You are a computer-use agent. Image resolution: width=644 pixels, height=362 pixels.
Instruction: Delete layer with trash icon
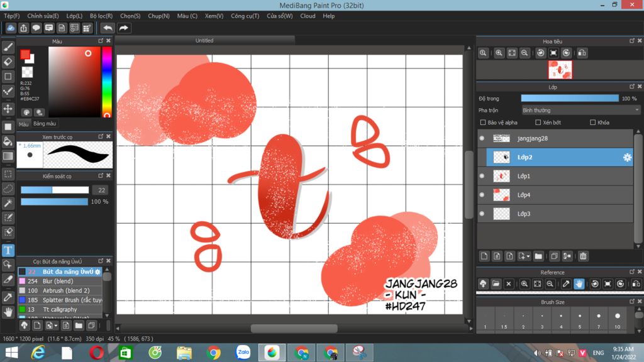(583, 256)
